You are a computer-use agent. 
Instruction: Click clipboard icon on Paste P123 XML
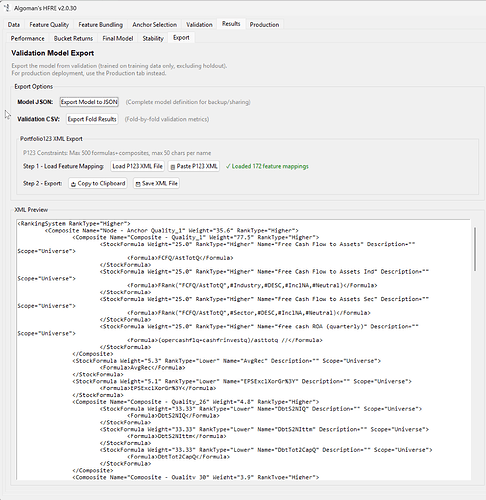click(173, 167)
